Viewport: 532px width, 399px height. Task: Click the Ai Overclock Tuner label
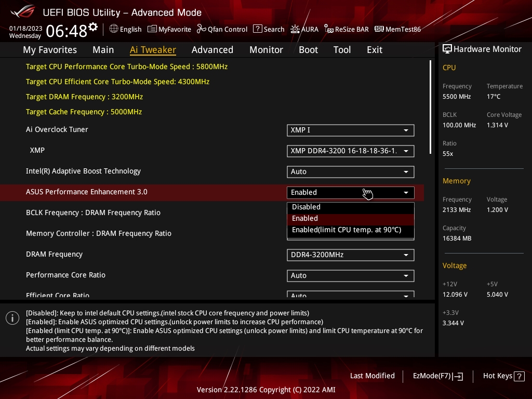pyautogui.click(x=57, y=129)
